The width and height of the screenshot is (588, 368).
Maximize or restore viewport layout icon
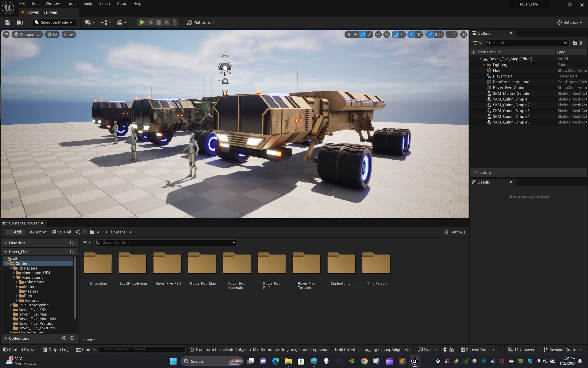pyautogui.click(x=464, y=34)
